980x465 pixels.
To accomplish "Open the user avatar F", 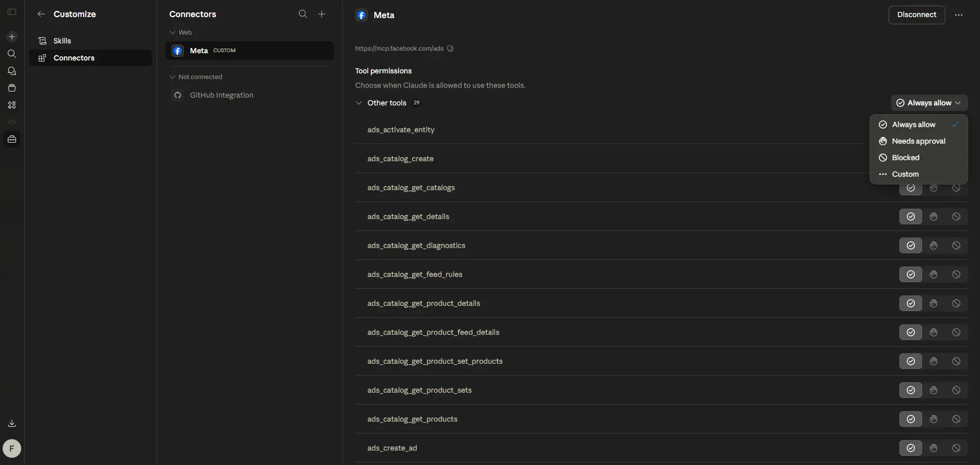I will pyautogui.click(x=12, y=448).
